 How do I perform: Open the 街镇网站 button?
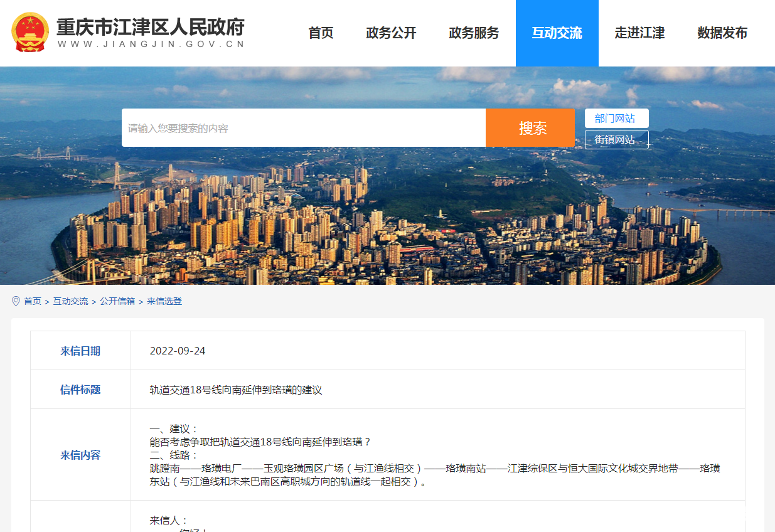coord(617,139)
